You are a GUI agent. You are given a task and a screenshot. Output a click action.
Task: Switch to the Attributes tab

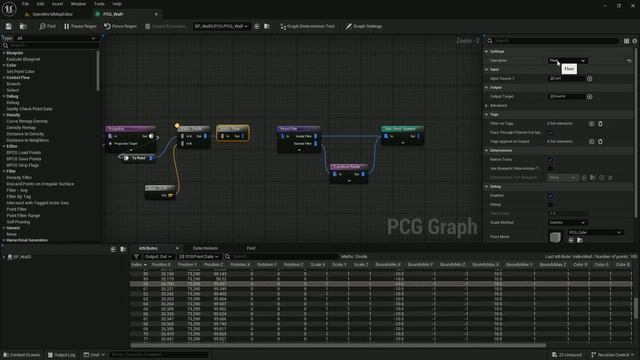[148, 248]
